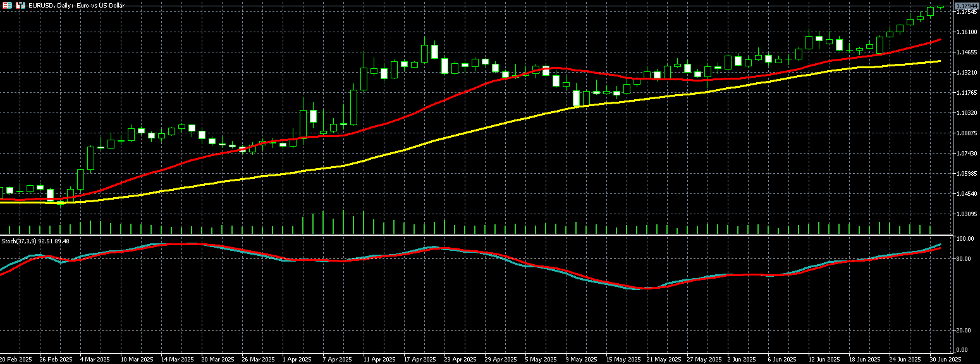Select the stochastic 100.00 level label

(965, 239)
